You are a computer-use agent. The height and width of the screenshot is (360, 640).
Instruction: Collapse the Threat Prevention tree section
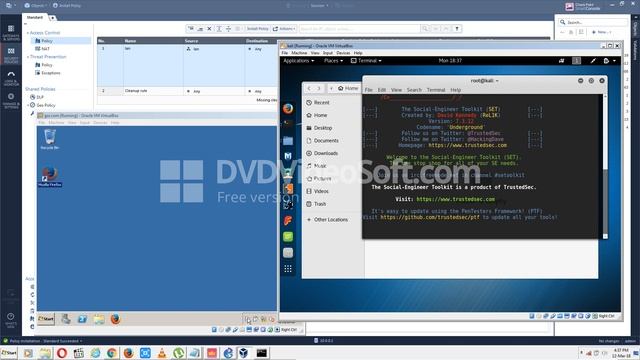tap(28, 57)
